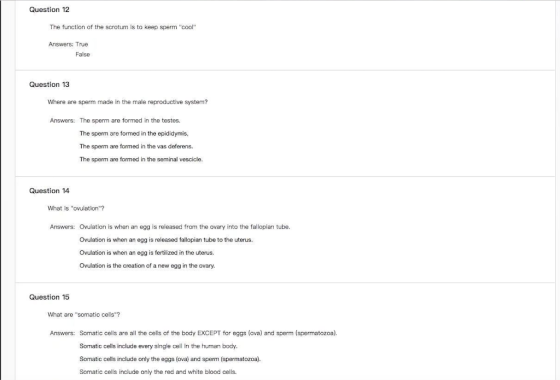Select 'creation of a new egg in the ovary' answer
Screen dimensions: 560x380
147,265
